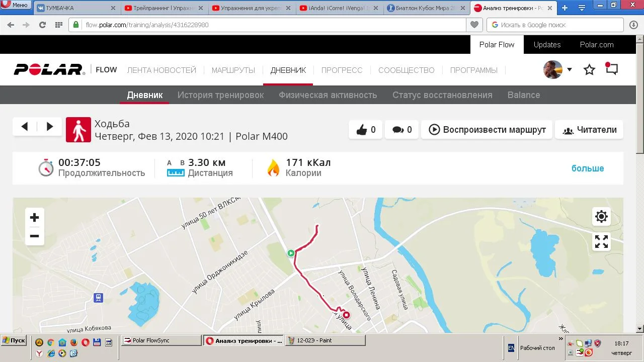Image resolution: width=644 pixels, height=362 pixels.
Task: Switch to the Трейлраннинг YouTube tab
Action: click(x=164, y=8)
